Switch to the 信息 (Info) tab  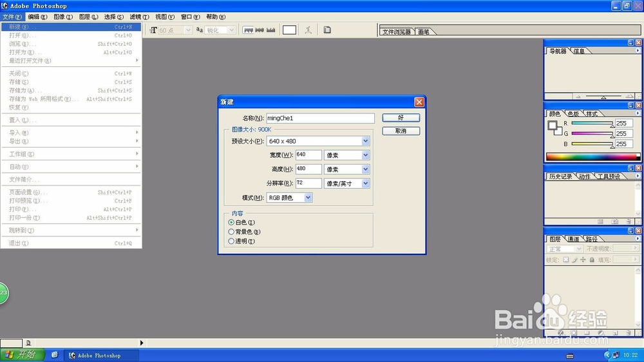[579, 51]
